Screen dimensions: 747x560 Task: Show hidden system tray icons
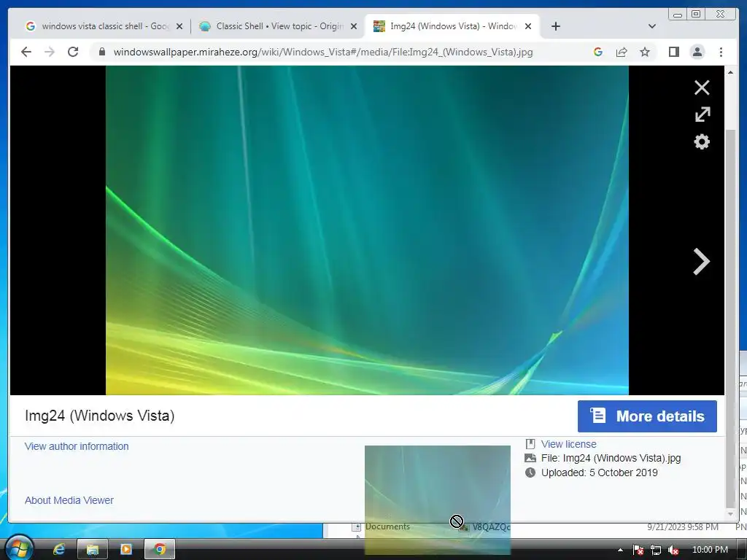[x=620, y=550]
